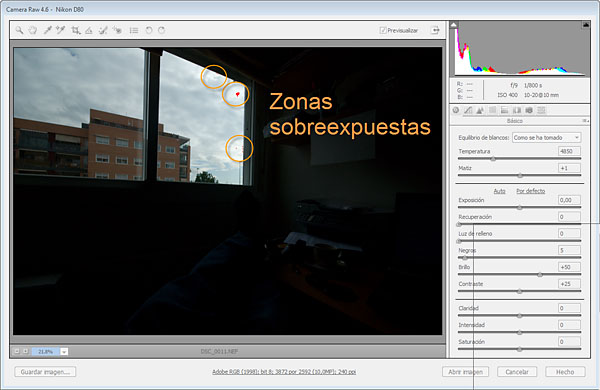Click the Luz de relleno slider handle

[x=459, y=242]
